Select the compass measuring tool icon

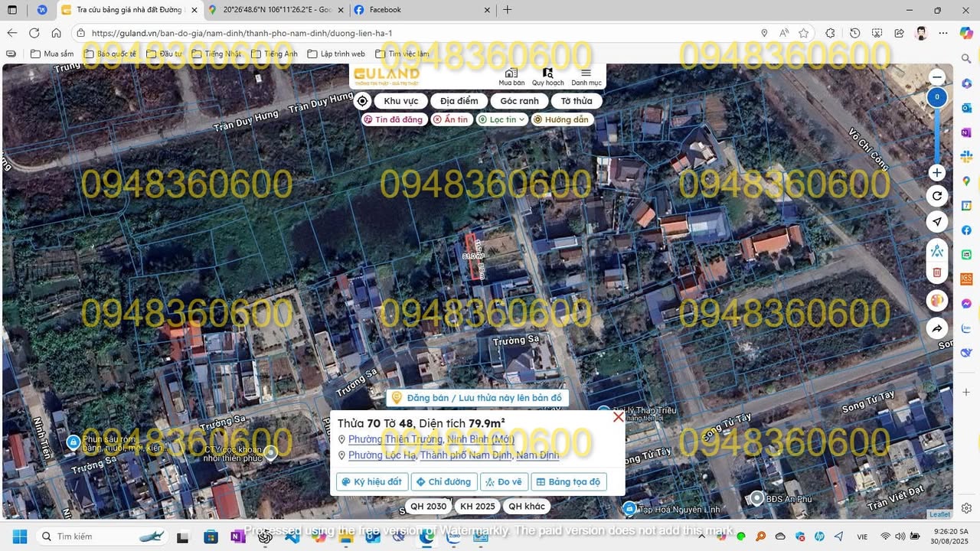[937, 250]
